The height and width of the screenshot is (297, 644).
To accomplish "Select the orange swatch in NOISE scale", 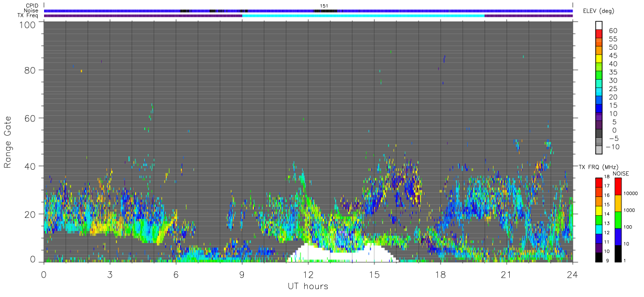I will [x=618, y=203].
